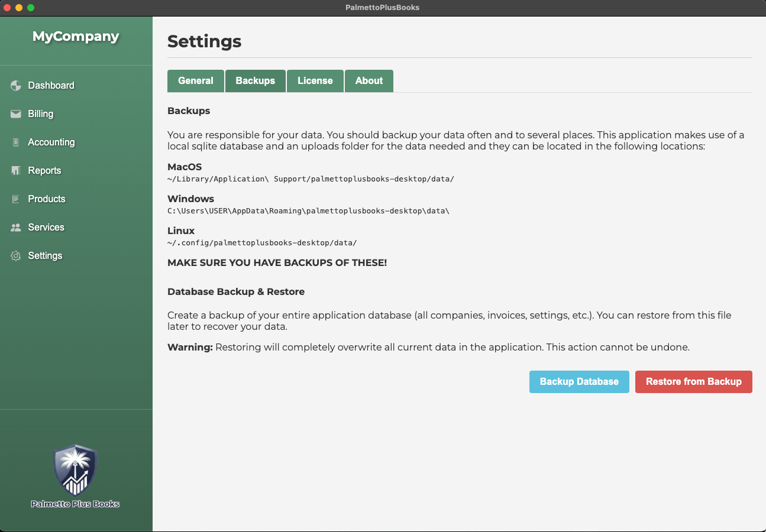Image resolution: width=766 pixels, height=532 pixels.
Task: Click the Billing envelope icon
Action: click(16, 114)
